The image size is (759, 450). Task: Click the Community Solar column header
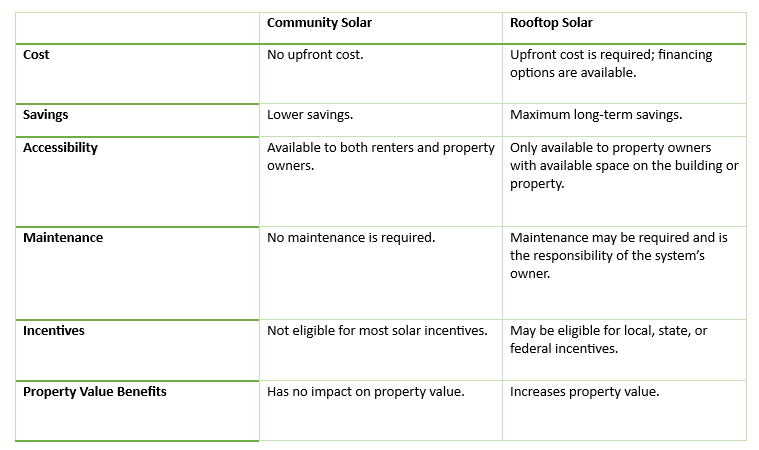(319, 23)
